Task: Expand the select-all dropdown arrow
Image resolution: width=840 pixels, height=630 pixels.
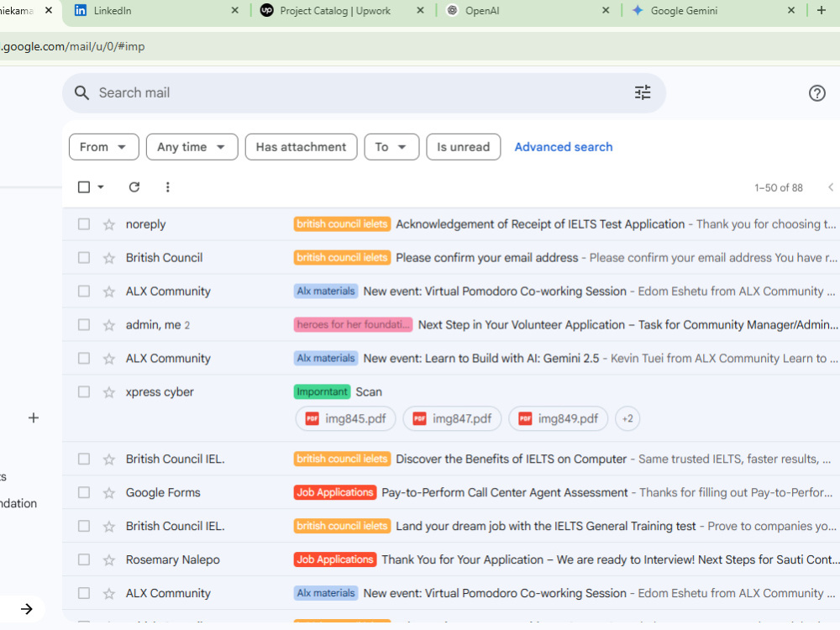Action: 101,187
